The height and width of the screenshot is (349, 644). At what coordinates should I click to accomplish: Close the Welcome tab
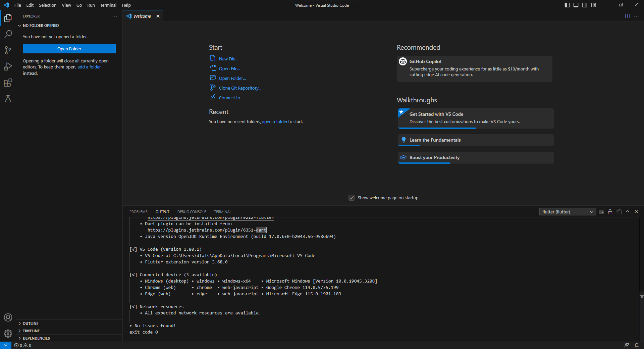point(158,16)
